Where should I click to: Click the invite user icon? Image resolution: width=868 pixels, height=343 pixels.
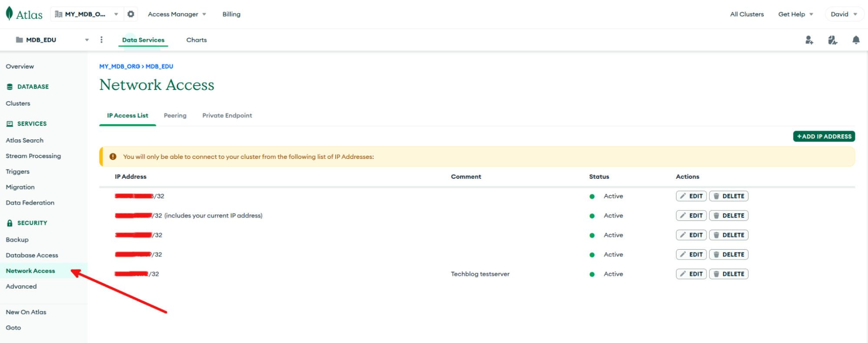(809, 40)
